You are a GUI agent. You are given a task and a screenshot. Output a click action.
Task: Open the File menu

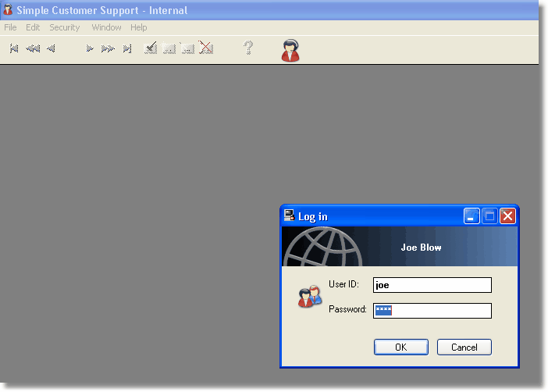(x=10, y=27)
